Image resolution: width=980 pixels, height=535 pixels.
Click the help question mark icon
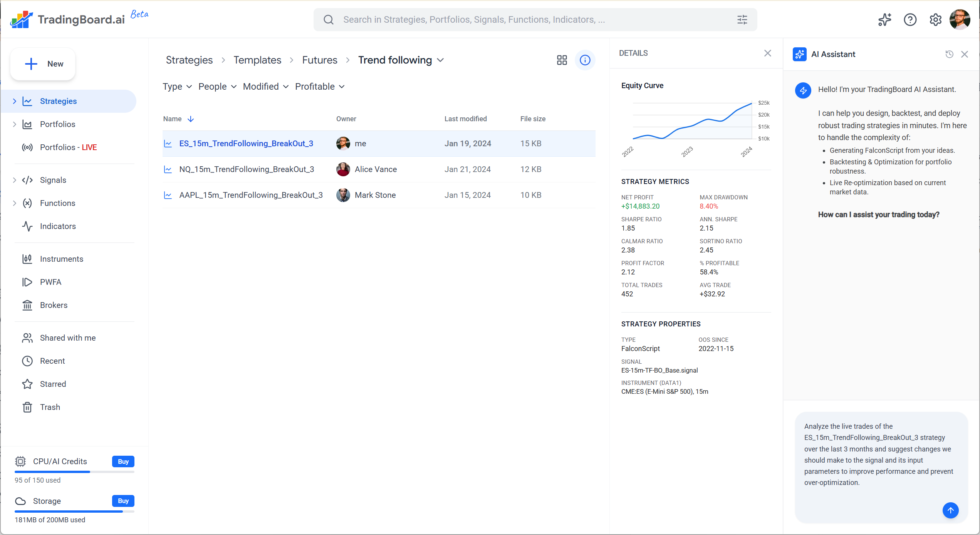pyautogui.click(x=910, y=20)
